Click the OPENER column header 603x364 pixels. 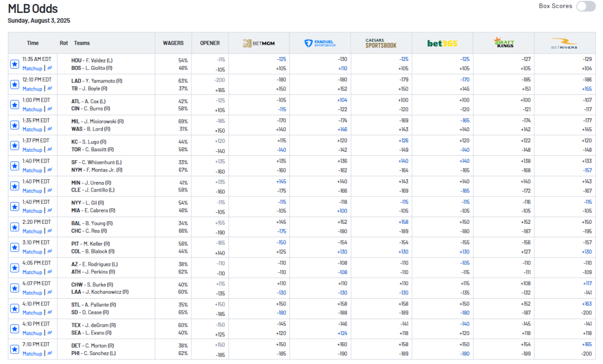(x=210, y=43)
